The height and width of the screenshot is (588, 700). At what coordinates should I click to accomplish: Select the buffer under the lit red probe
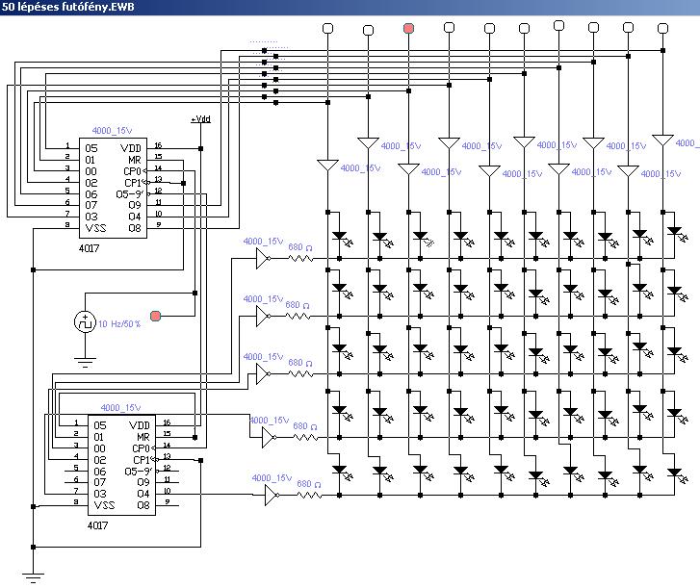[x=408, y=169]
